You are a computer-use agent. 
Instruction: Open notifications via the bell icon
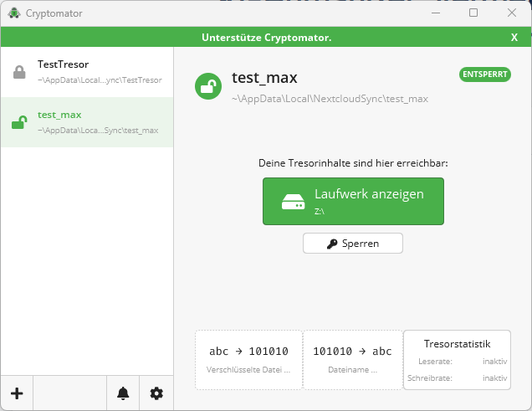123,393
